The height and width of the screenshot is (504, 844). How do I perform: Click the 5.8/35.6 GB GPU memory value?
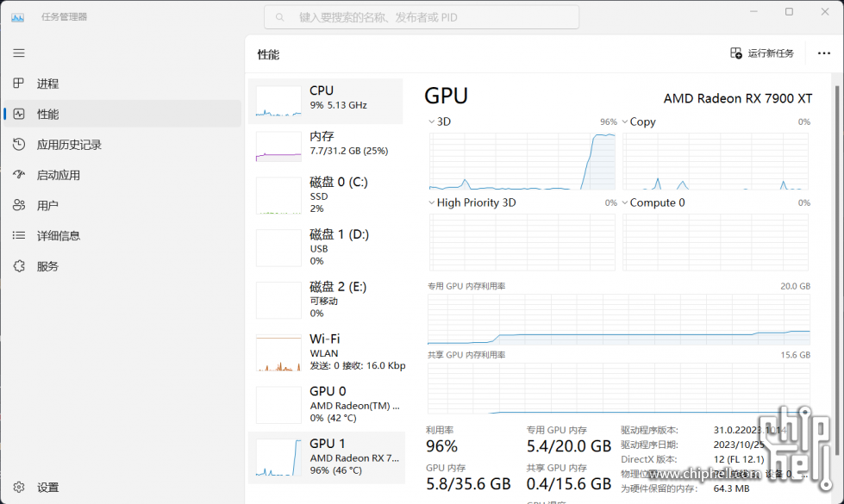click(x=468, y=483)
